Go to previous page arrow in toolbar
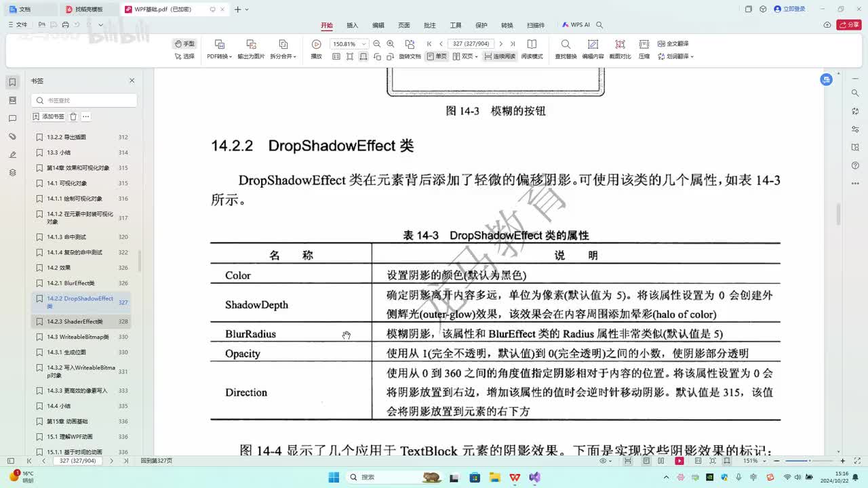This screenshot has height=488, width=868. pyautogui.click(x=441, y=44)
